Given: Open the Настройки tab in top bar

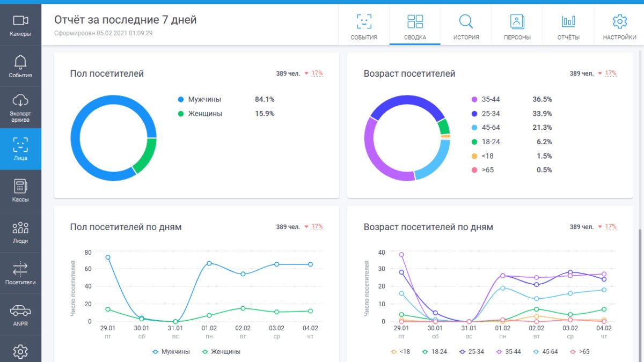Looking at the screenshot, I should pos(619,27).
